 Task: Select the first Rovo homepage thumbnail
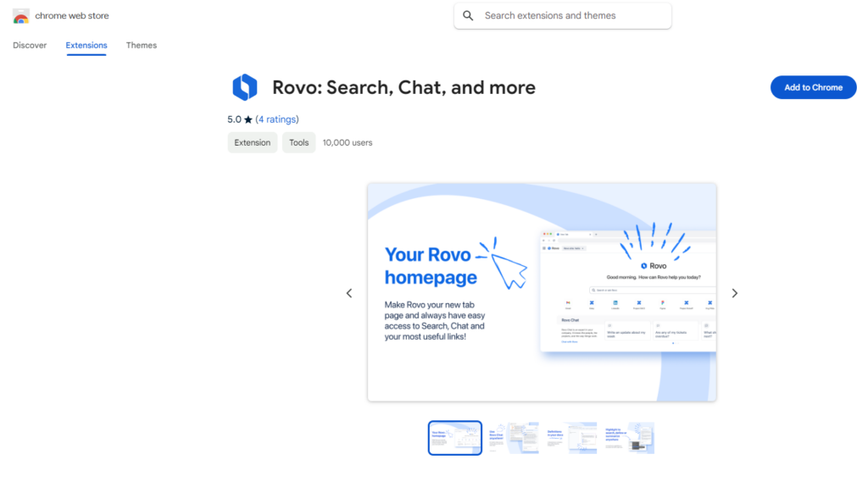pyautogui.click(x=455, y=438)
